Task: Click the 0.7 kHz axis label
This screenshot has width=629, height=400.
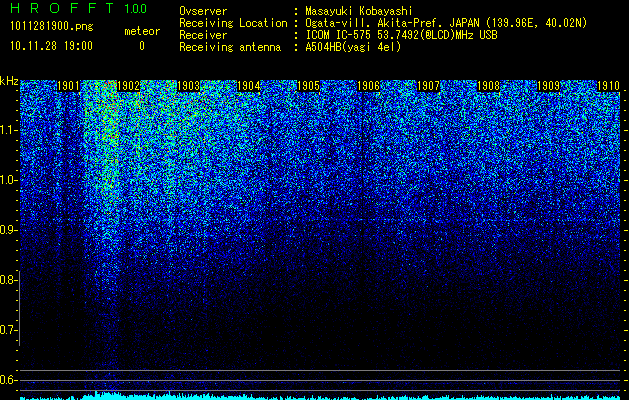Action: (x=8, y=330)
